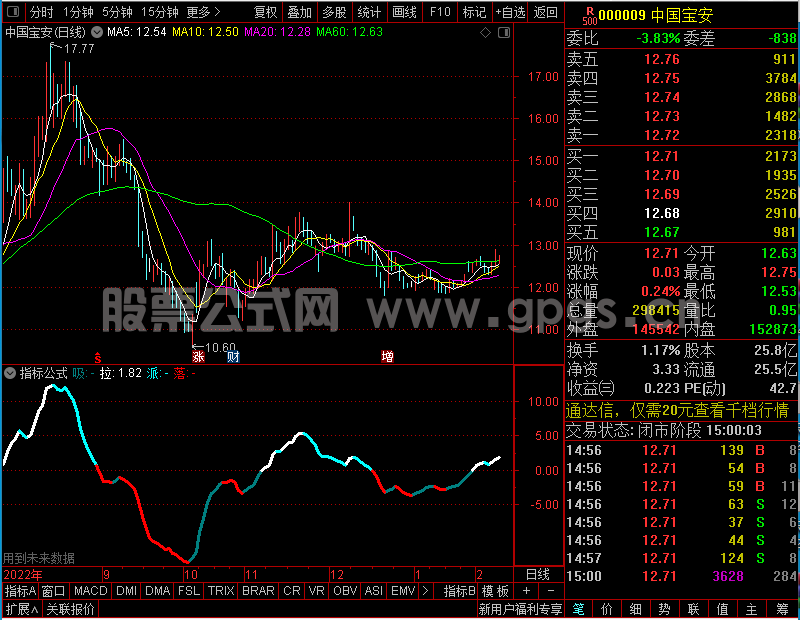Open the 新用户福利专享 link
800x620 pixels.
click(x=520, y=609)
